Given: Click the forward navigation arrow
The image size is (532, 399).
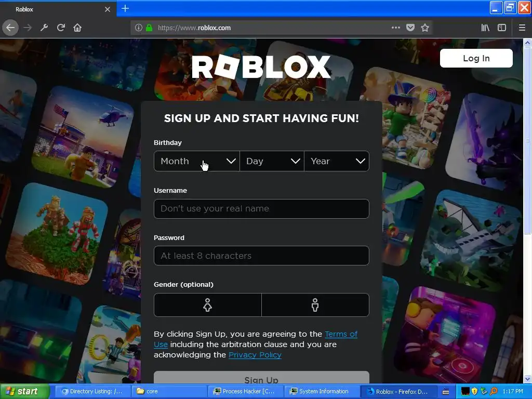Looking at the screenshot, I should pyautogui.click(x=28, y=28).
